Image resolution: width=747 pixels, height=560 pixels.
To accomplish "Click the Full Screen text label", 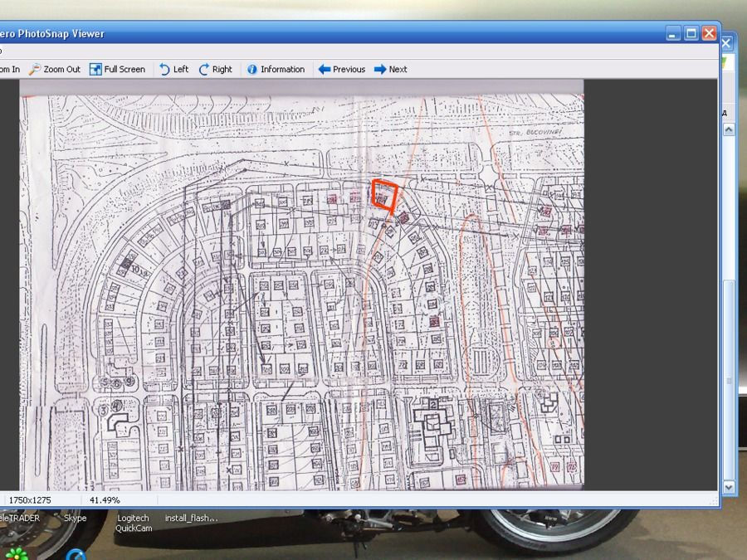I will [124, 70].
